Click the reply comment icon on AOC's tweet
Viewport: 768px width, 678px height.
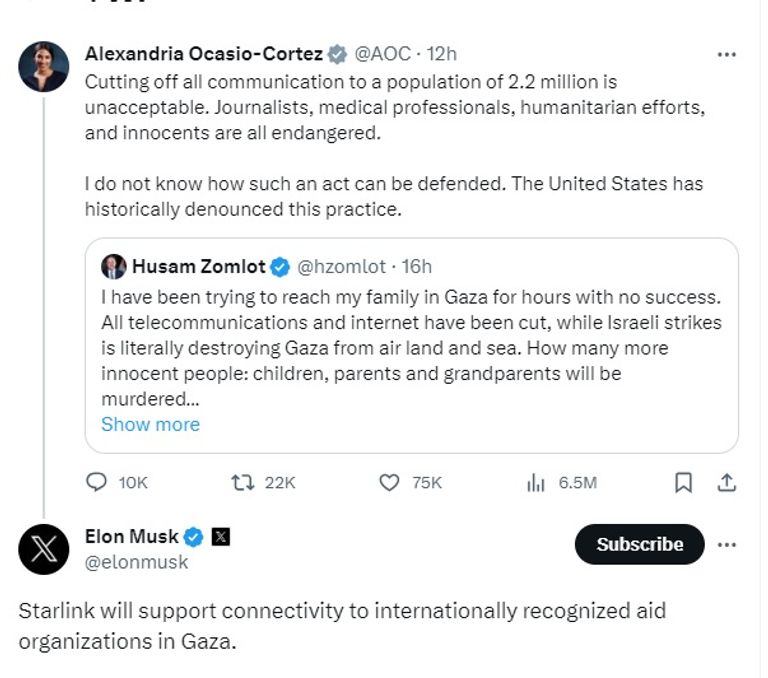(x=97, y=482)
